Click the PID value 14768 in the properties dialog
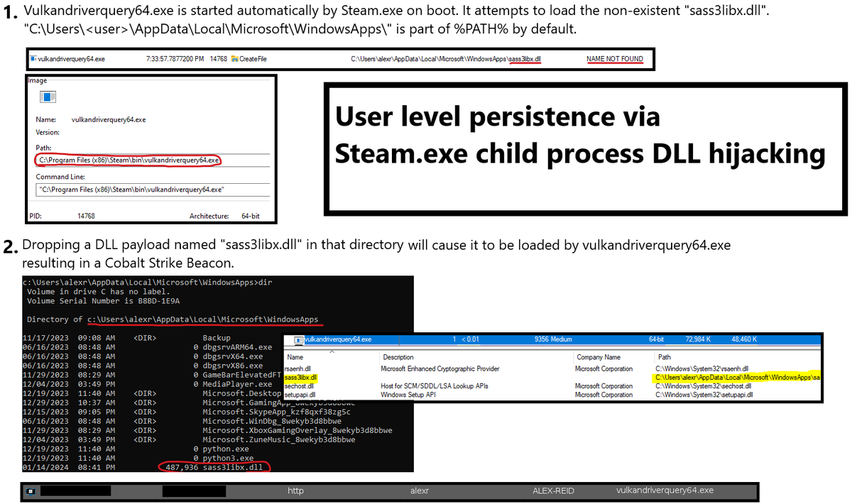852x504 pixels. (86, 216)
